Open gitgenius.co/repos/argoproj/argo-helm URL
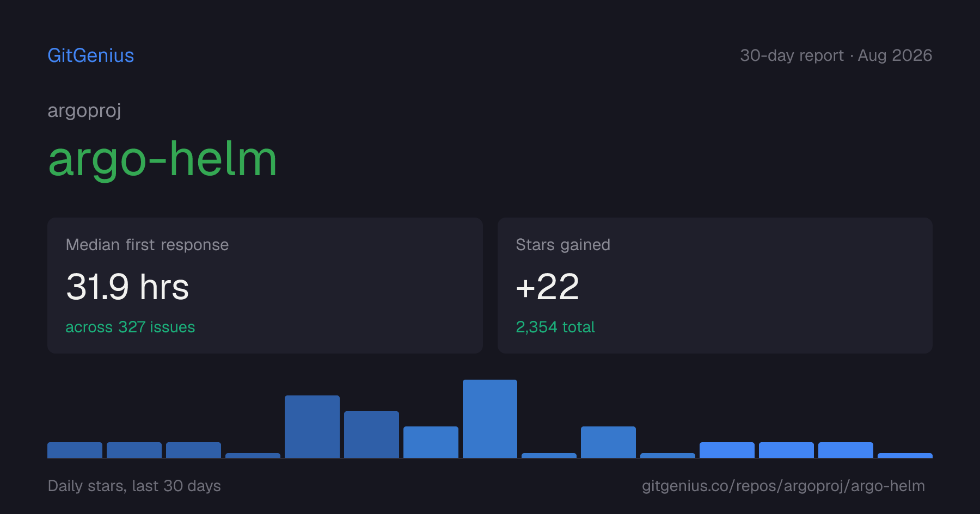 click(x=783, y=486)
